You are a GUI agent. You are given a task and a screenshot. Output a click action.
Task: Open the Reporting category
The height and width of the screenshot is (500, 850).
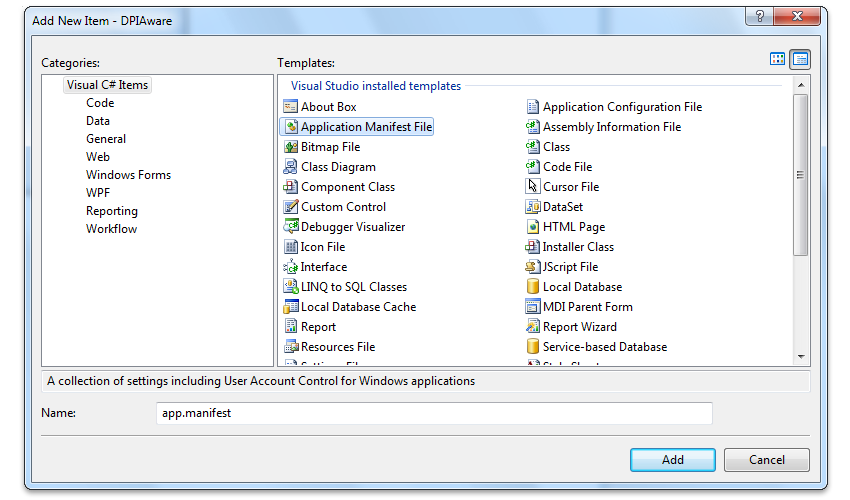pos(112,211)
